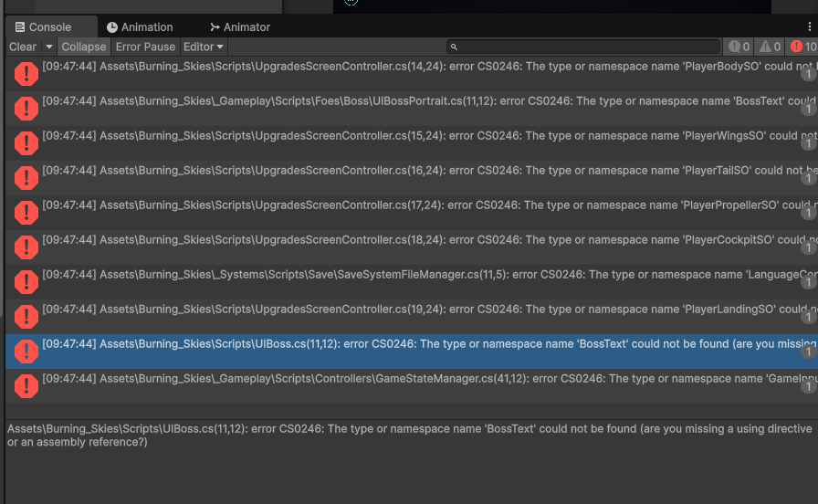This screenshot has height=504, width=818.
Task: Open the Clear options dropdown arrow
Action: [49, 47]
